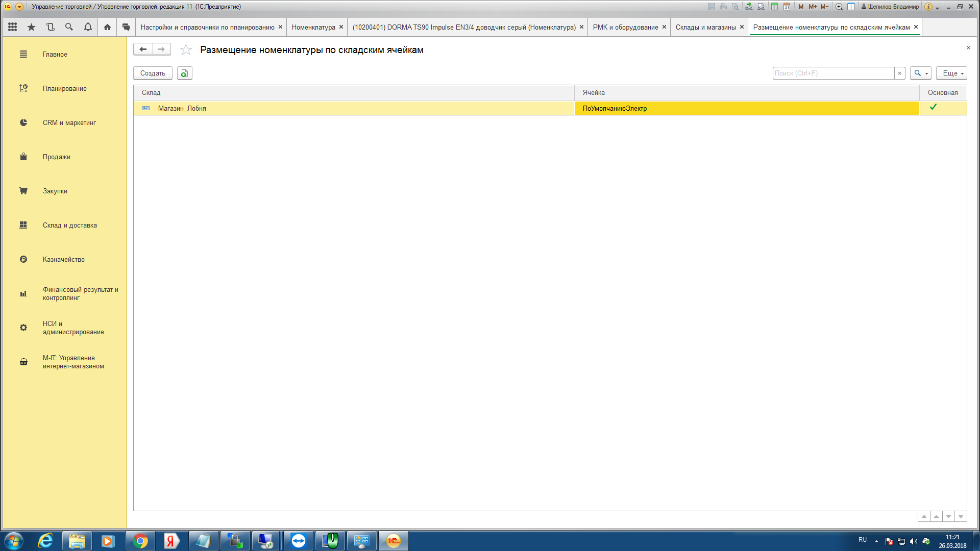Click the M memory button
The width and height of the screenshot is (980, 551).
click(801, 7)
